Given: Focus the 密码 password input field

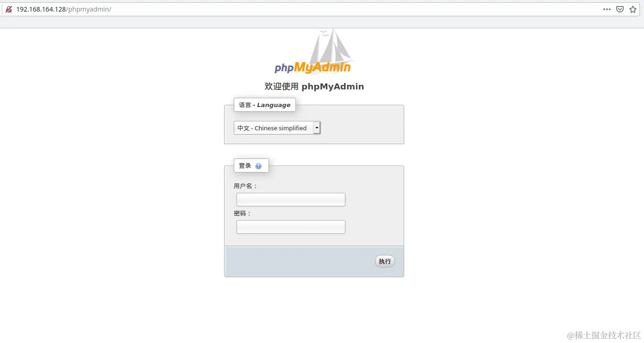Looking at the screenshot, I should point(291,227).
